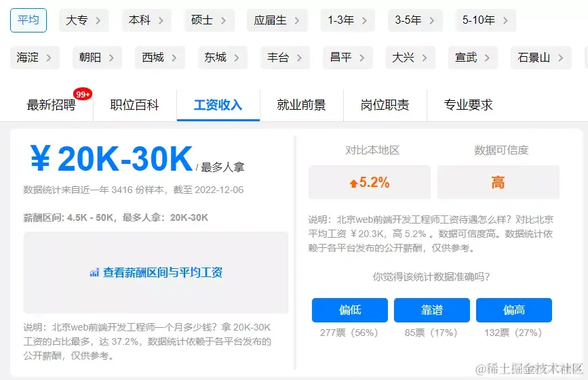Select the 海淀 district chip

(35, 58)
